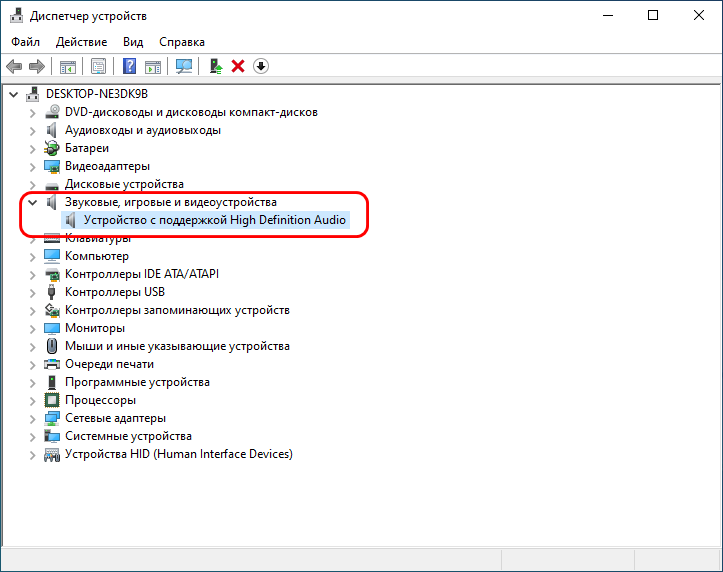Expand the Программные устройства chevron
The height and width of the screenshot is (572, 723).
tap(32, 383)
